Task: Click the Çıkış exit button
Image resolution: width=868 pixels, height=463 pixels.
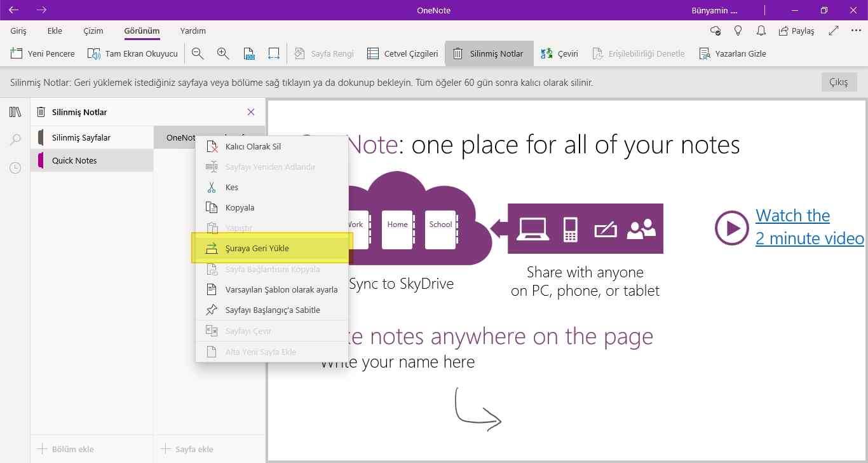Action: 839,83
